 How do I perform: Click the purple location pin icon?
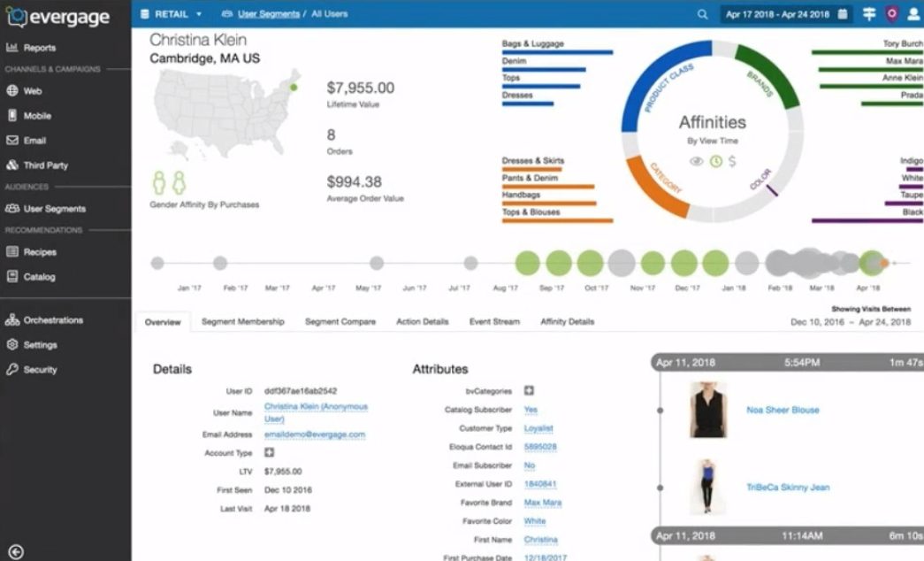pos(891,14)
